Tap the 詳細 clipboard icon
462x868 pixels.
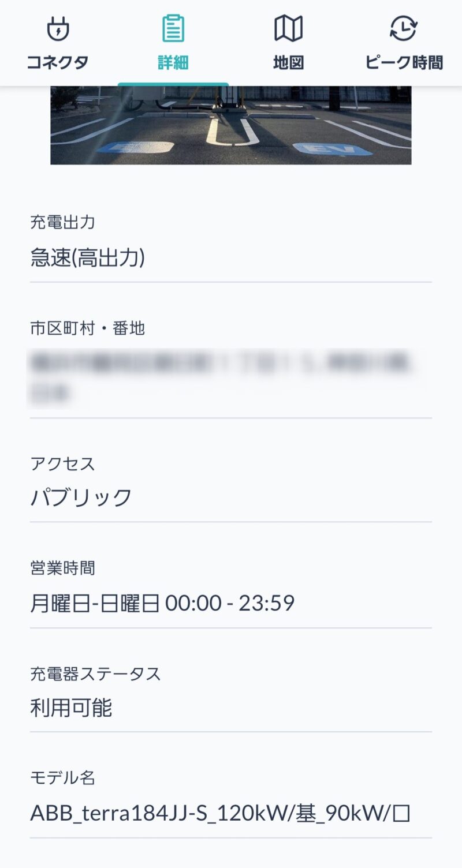tap(173, 28)
